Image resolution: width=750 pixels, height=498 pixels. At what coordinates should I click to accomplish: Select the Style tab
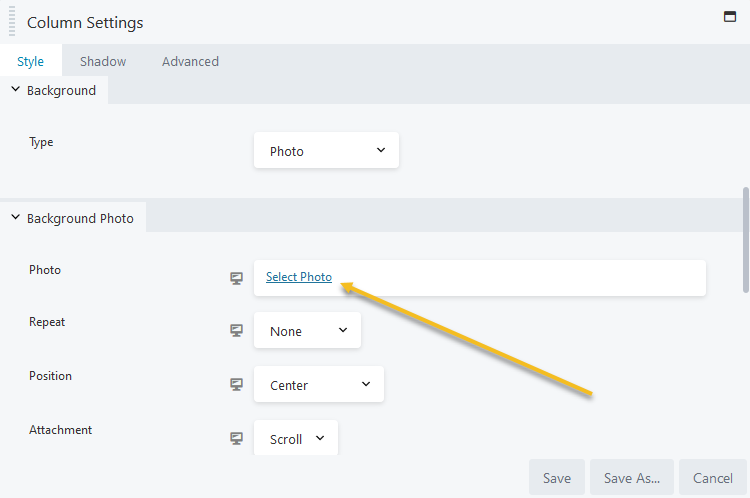coord(31,61)
